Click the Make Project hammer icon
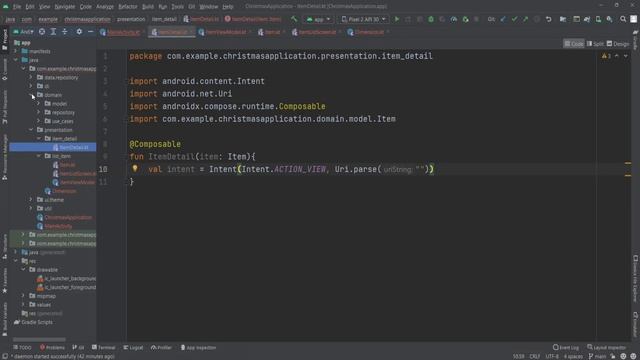Screen dimensions: 640x360 point(294,19)
